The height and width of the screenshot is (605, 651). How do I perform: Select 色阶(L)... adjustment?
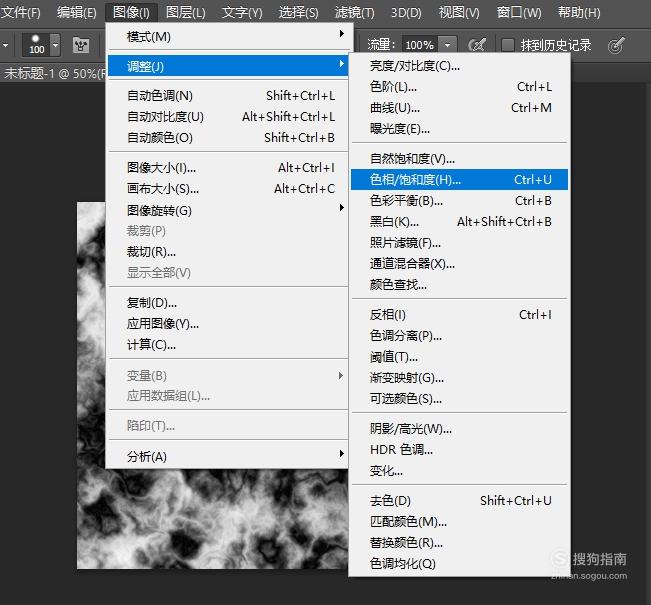point(459,87)
